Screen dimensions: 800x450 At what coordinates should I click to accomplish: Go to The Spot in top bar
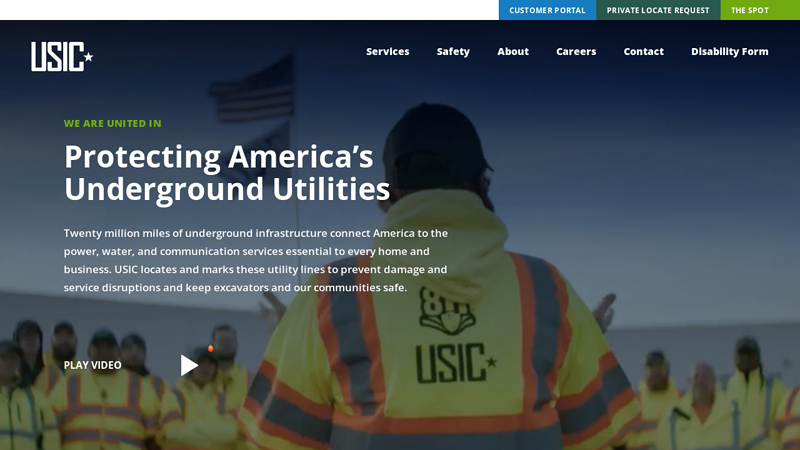(x=749, y=10)
